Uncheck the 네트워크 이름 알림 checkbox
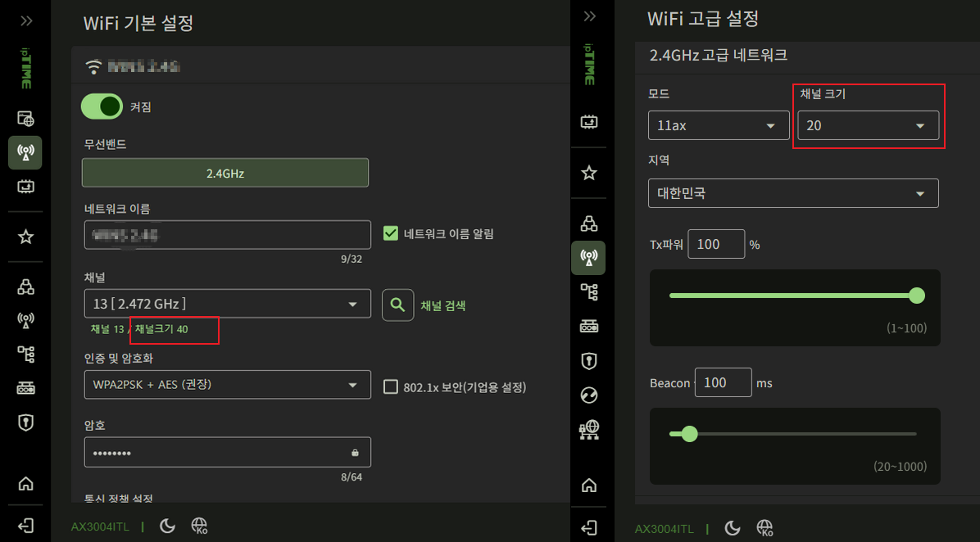The height and width of the screenshot is (542, 980). pos(391,234)
